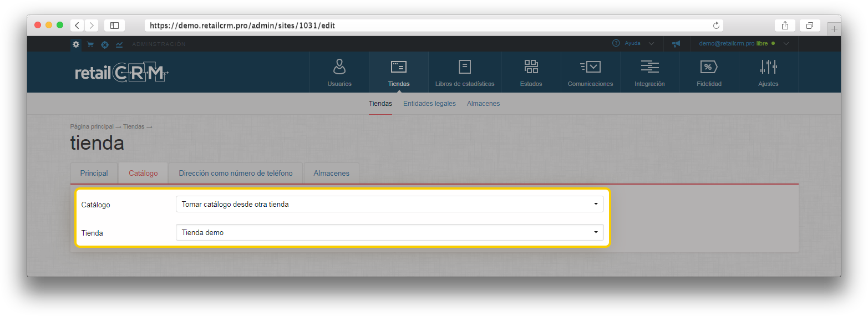
Task: Open the Integración section
Action: pos(649,73)
